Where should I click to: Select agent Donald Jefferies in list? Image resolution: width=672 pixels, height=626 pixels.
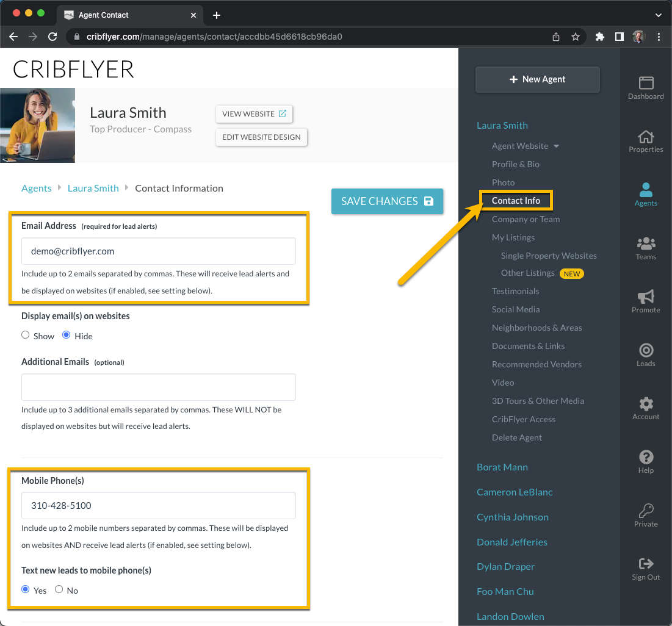511,542
